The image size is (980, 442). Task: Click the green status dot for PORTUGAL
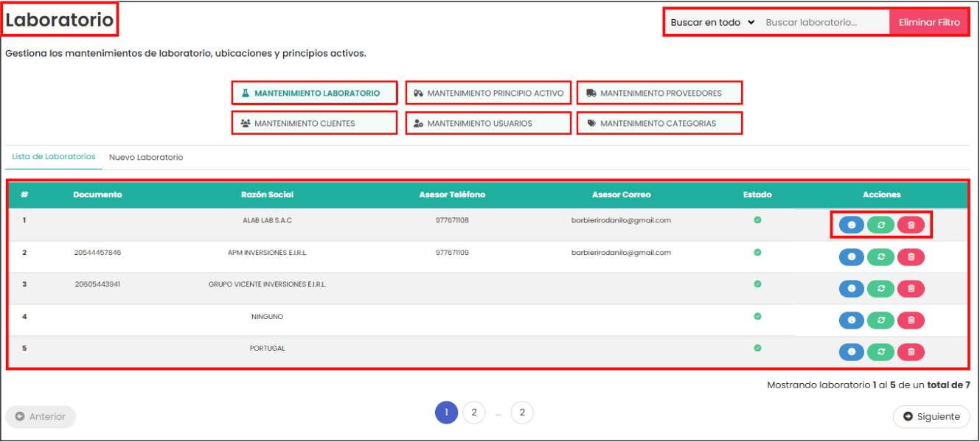pyautogui.click(x=757, y=348)
